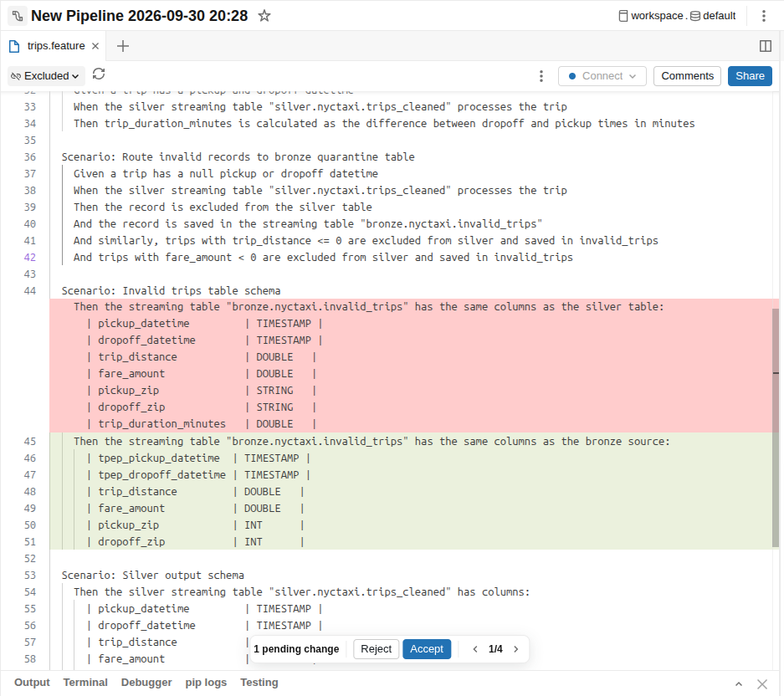Click the removed 'trip_duration_minutes' row
Viewport: 784px width, 696px height.
pyautogui.click(x=411, y=424)
